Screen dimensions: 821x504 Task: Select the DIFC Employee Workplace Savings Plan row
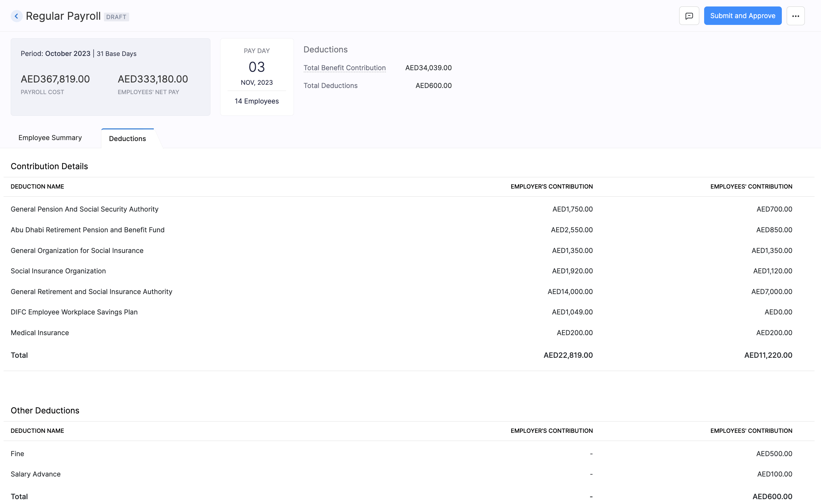coord(74,312)
